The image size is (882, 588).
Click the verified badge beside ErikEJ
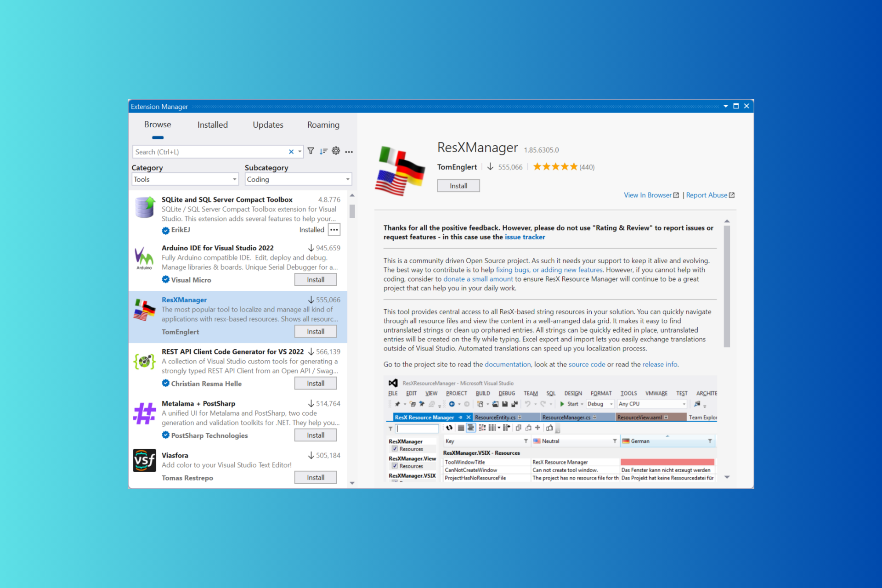pos(166,230)
